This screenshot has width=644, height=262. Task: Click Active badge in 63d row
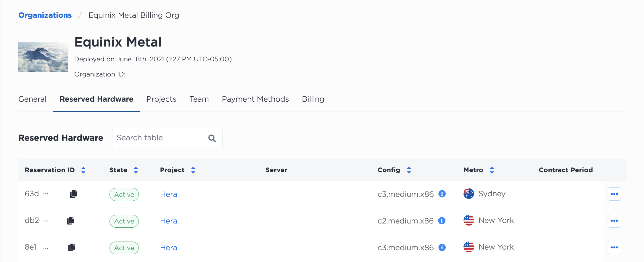point(124,194)
